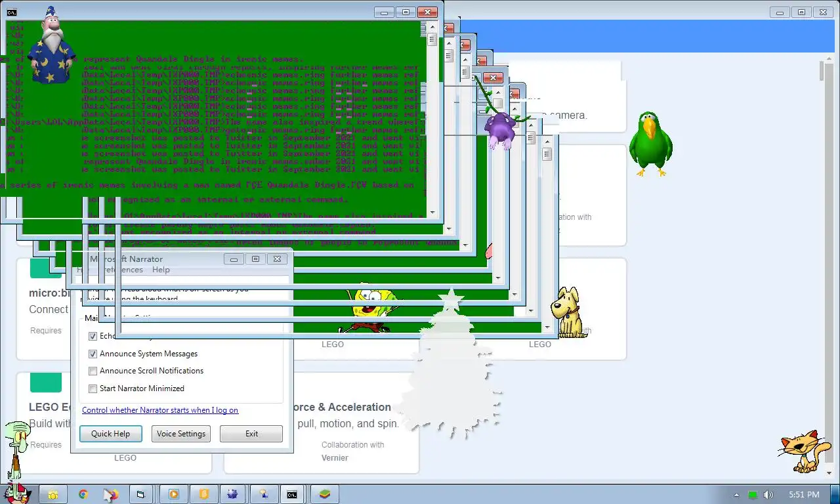Click the front Command Prompt title bar icon
This screenshot has height=504, width=840.
11,12
